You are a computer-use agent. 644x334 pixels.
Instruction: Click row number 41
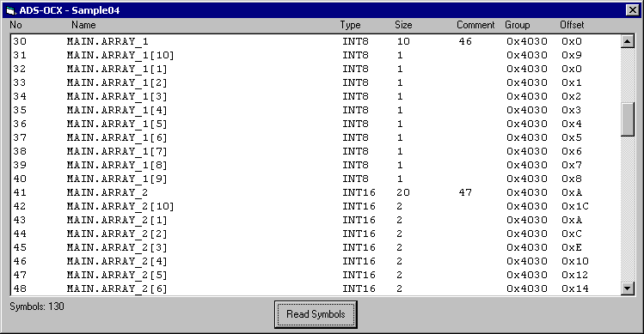click(x=20, y=192)
